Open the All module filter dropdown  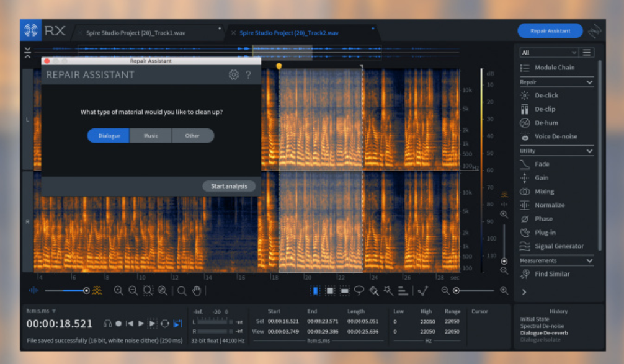[x=549, y=53]
